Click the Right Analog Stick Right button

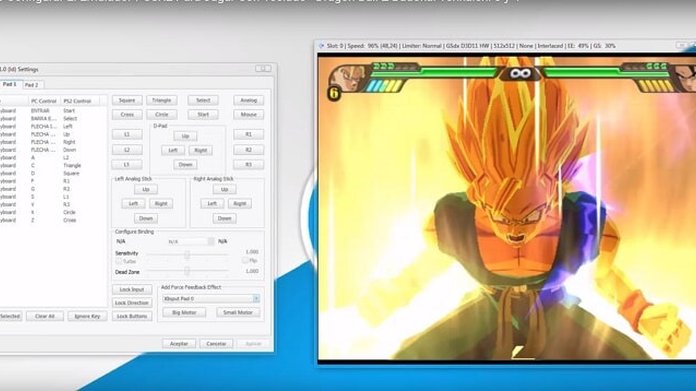240,204
